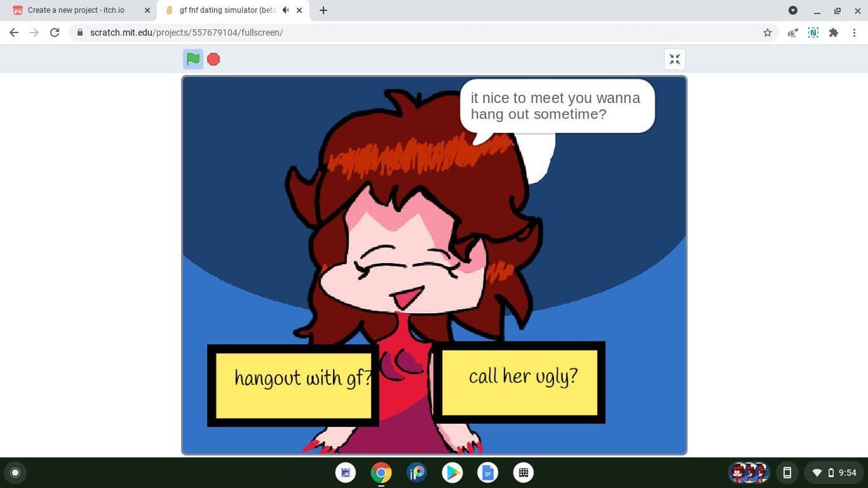
Task: Close the Chrome window
Action: pos(856,10)
